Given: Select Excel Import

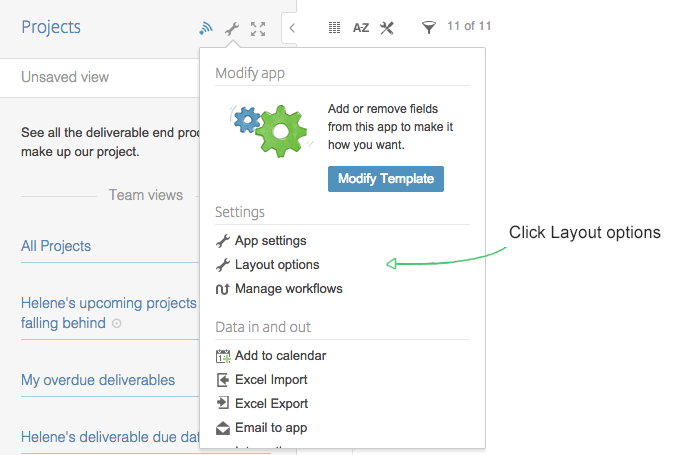Looking at the screenshot, I should click(x=271, y=379).
